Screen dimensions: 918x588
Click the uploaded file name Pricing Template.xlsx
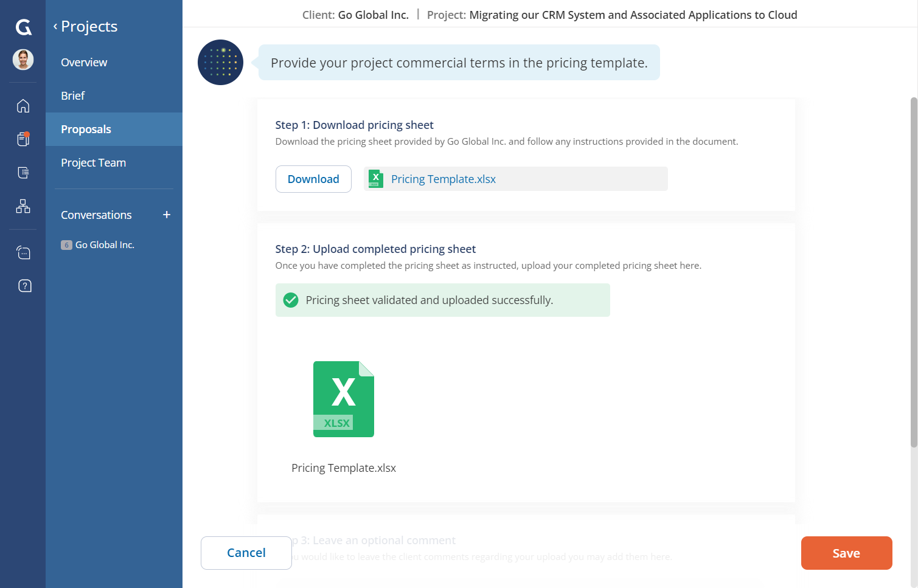pyautogui.click(x=344, y=468)
